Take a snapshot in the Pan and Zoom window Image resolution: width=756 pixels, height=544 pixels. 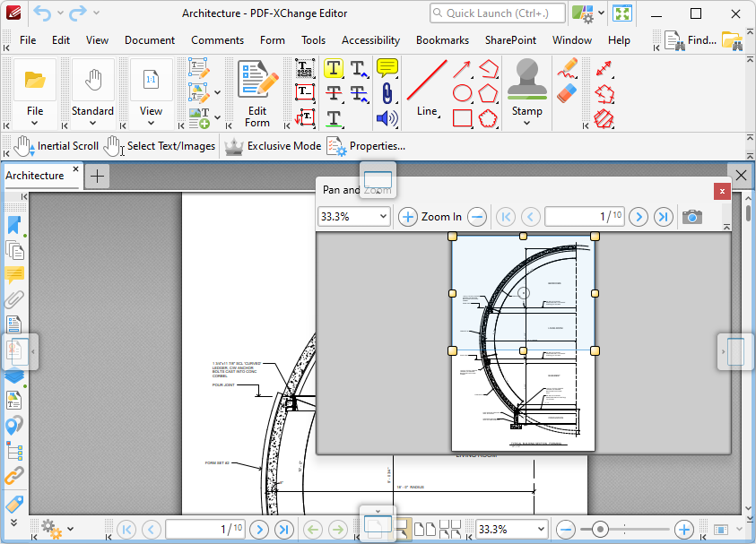tap(691, 216)
